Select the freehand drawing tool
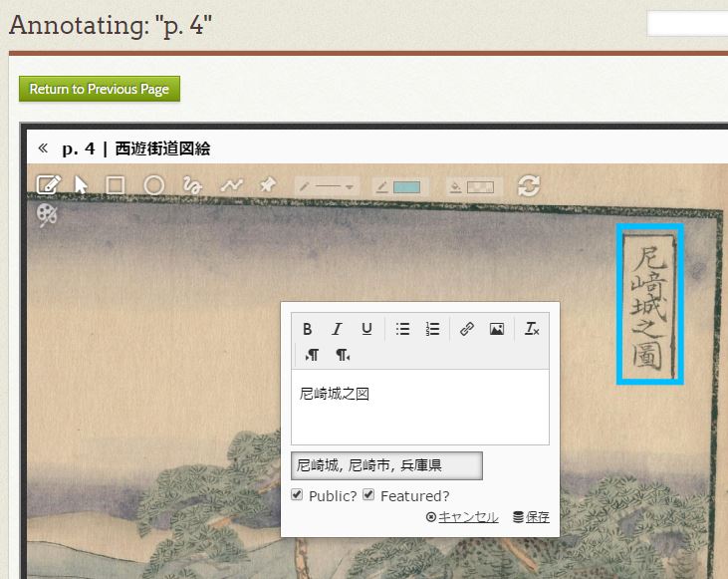This screenshot has height=579, width=728. (x=192, y=185)
